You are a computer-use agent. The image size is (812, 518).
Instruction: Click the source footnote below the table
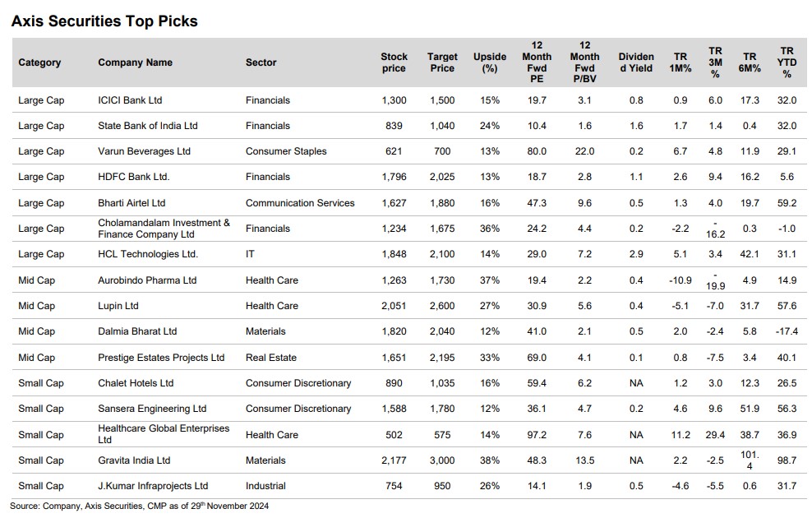(139, 506)
